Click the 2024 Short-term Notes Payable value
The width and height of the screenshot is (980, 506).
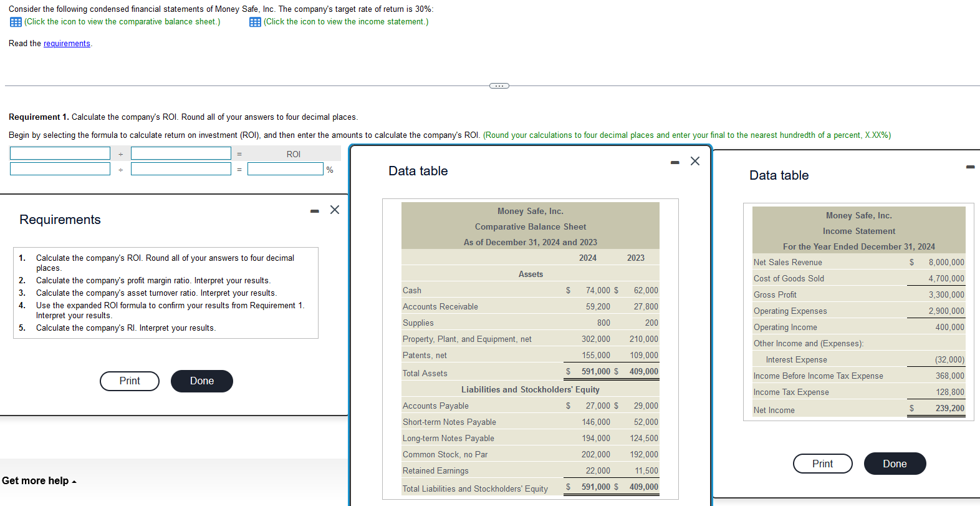pos(596,422)
